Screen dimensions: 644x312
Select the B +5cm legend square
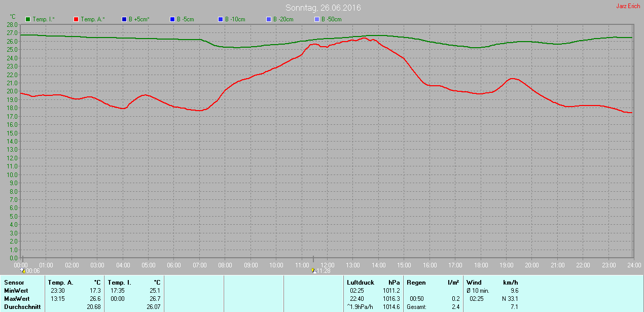coord(124,19)
